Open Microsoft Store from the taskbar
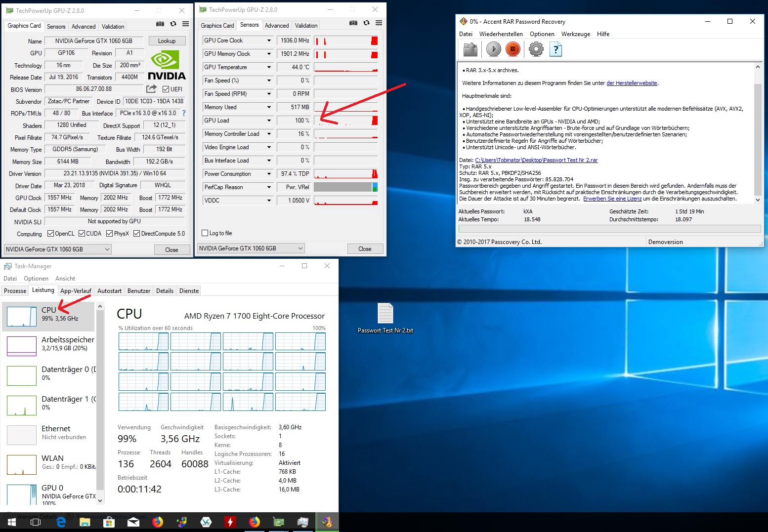 (x=109, y=522)
